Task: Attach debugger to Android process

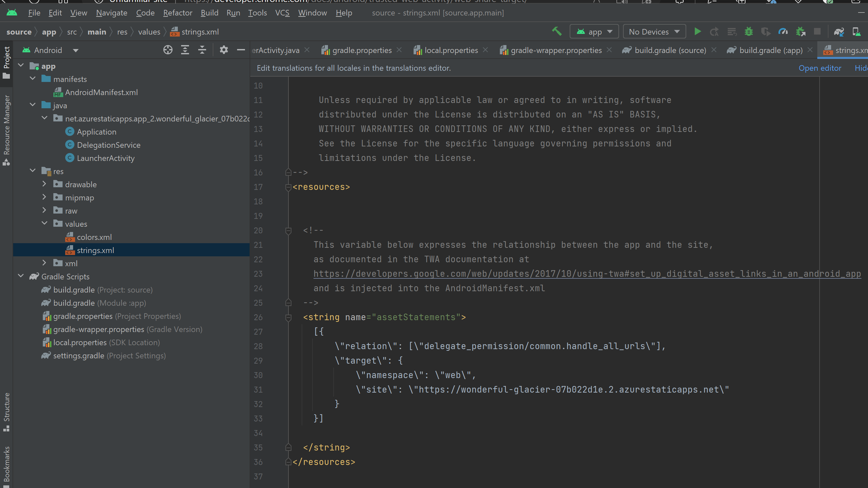Action: (x=800, y=31)
